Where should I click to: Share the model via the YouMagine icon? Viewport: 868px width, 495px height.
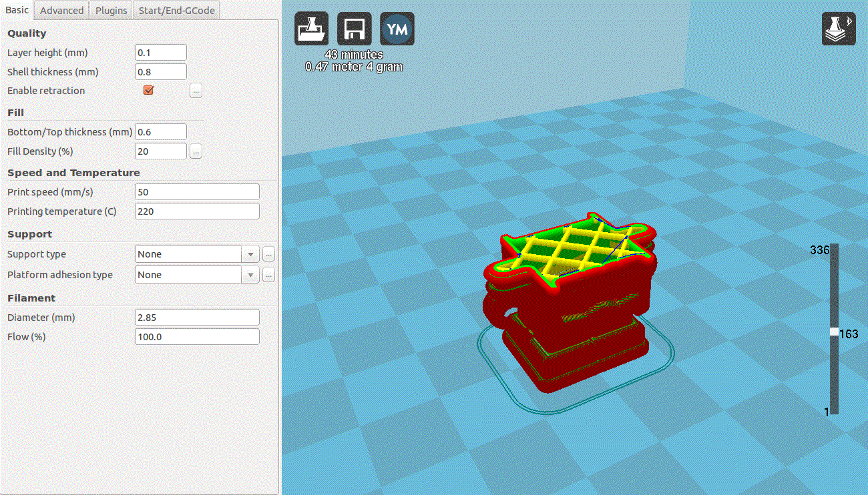coord(397,28)
